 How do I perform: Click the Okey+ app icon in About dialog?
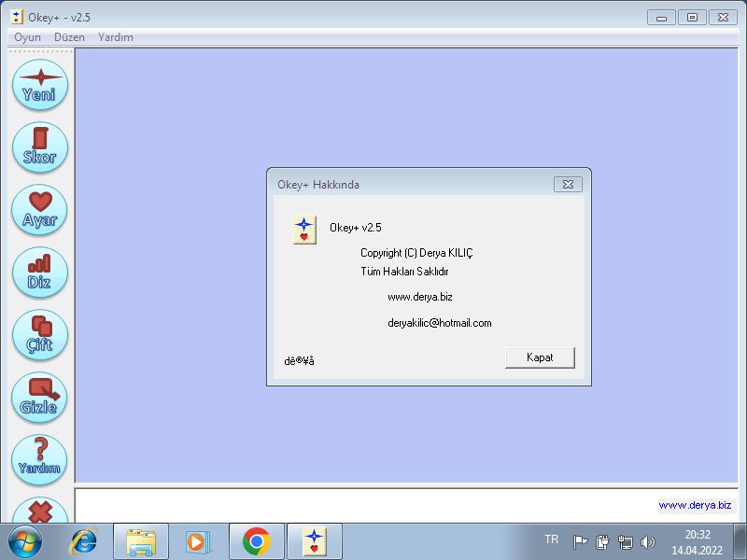click(304, 229)
